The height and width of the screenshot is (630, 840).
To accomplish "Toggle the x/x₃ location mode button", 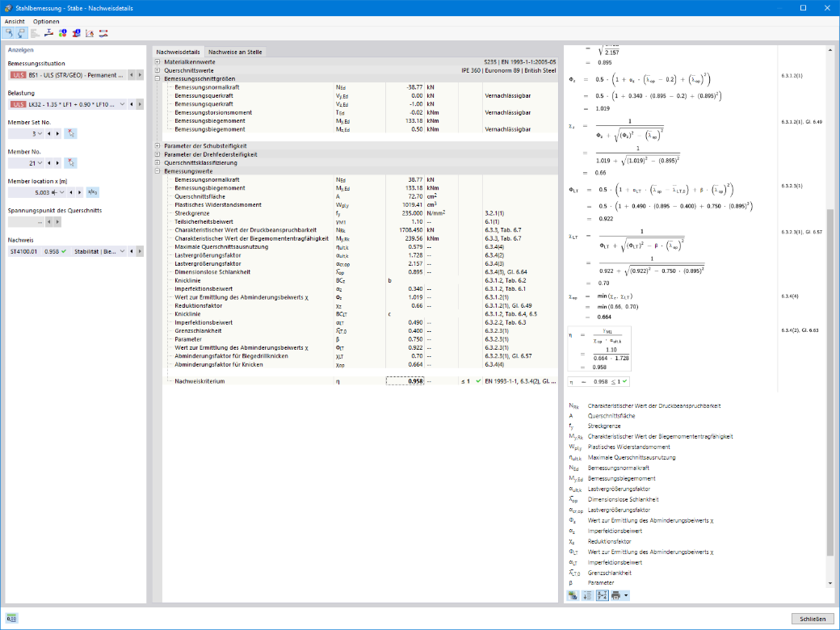I will click(92, 192).
